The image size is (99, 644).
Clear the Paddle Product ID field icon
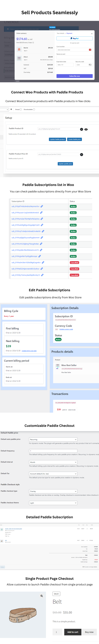(x=81, y=129)
